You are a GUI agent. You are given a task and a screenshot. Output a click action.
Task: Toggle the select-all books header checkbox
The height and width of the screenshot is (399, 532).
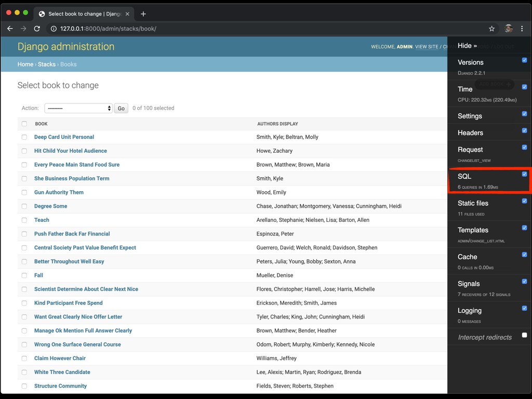[x=24, y=124]
